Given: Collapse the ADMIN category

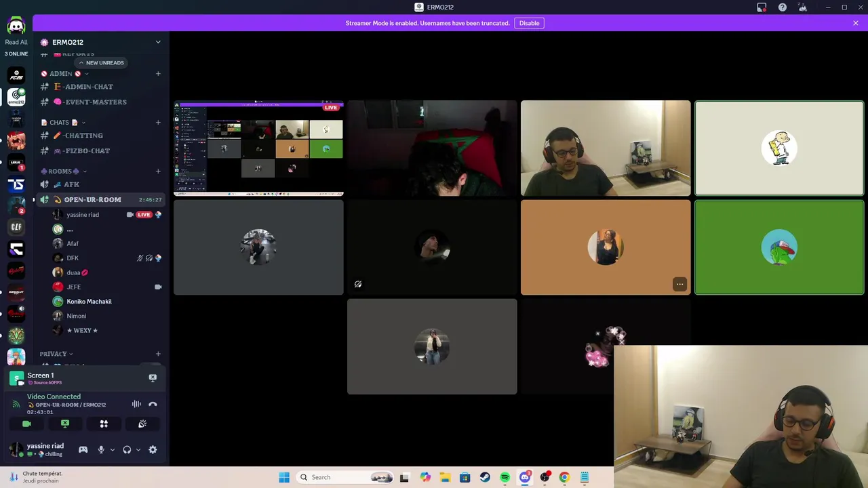Looking at the screenshot, I should coord(64,73).
